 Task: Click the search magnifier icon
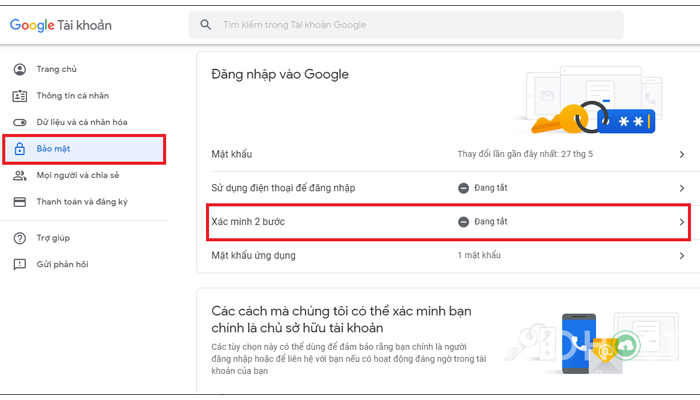205,25
